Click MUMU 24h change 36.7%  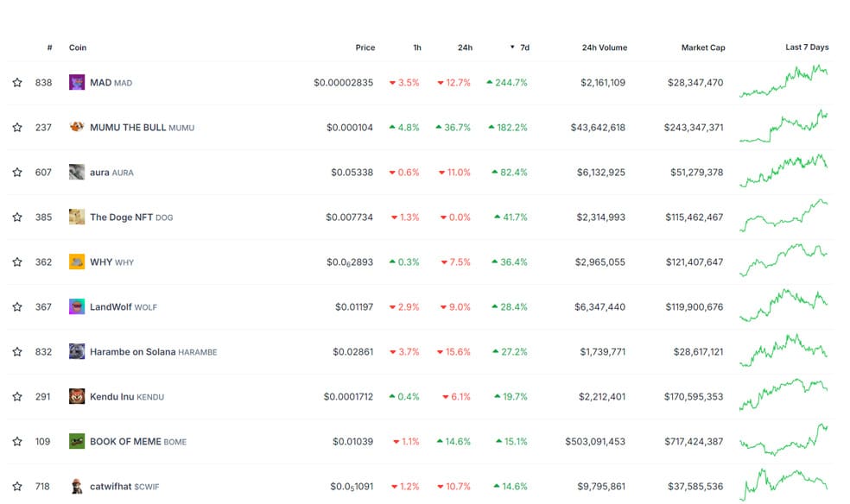454,128
